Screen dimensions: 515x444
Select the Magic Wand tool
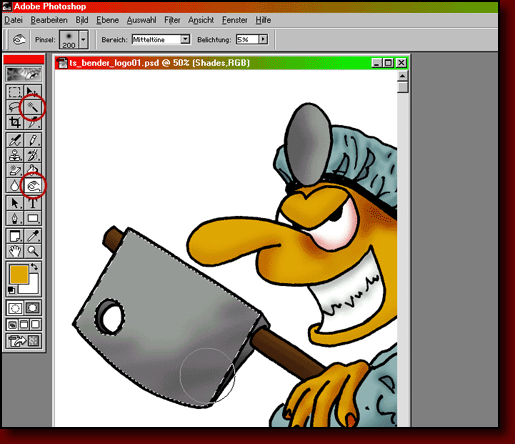pyautogui.click(x=33, y=107)
